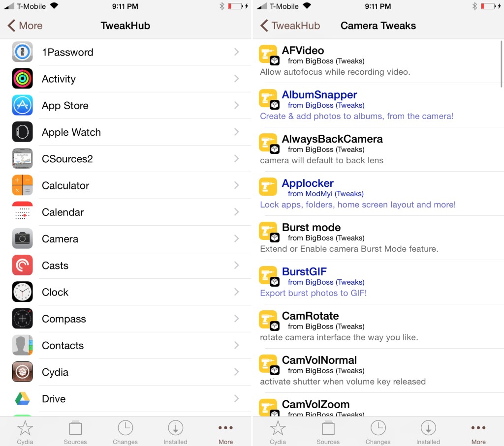504x446 pixels.
Task: Tap the AFVideo tweak package icon
Action: point(268,54)
